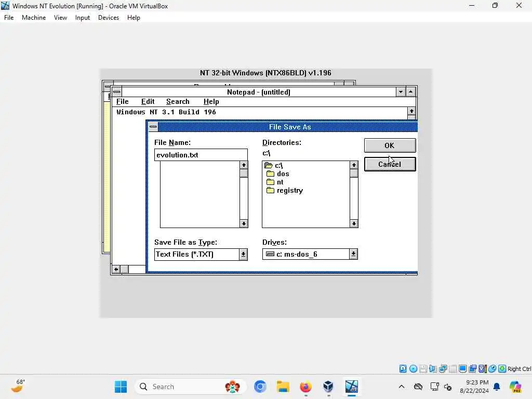Click the greyed floppy disk status icon

tap(423, 369)
